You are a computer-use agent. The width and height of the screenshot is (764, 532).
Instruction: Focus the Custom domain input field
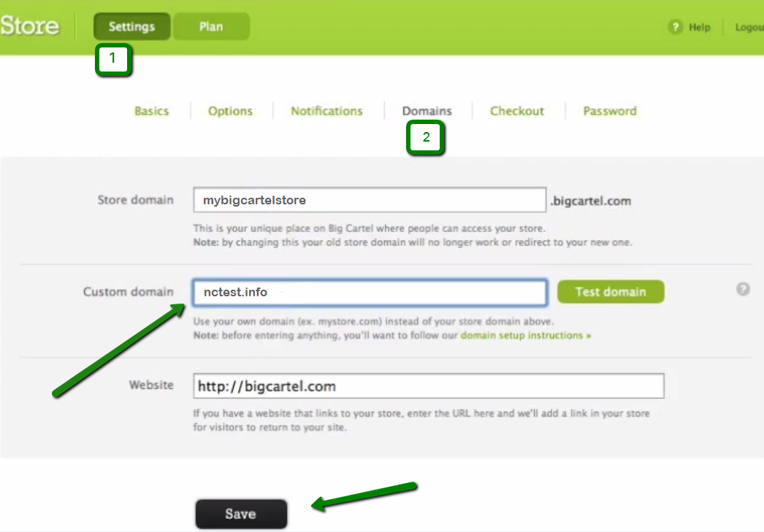click(x=370, y=292)
